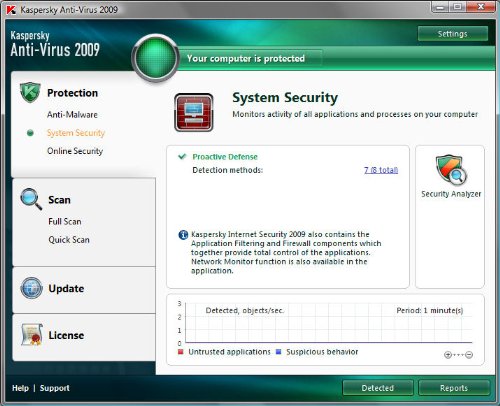Open the Help link
500x406 pixels.
pyautogui.click(x=20, y=388)
